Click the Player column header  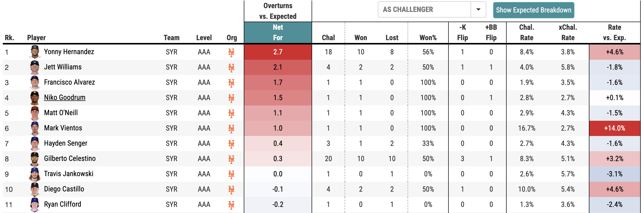(x=36, y=38)
